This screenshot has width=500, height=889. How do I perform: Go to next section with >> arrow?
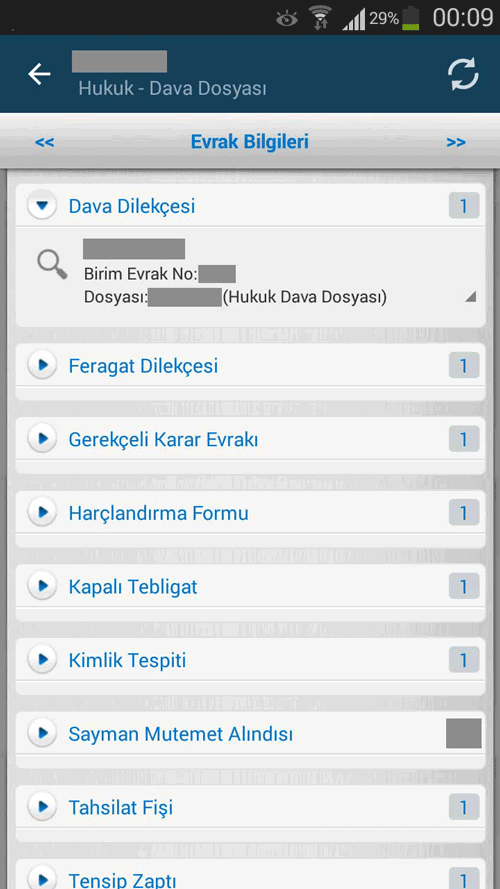456,142
